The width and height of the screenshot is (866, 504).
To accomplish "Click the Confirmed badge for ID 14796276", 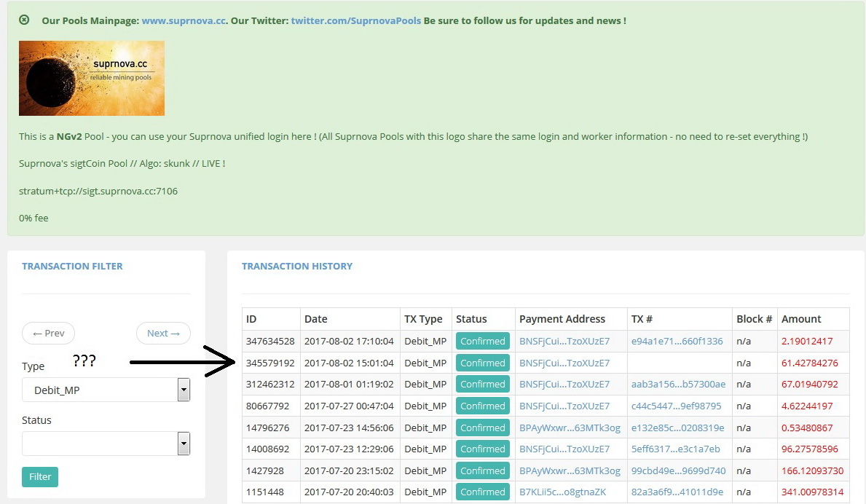I will tap(483, 428).
